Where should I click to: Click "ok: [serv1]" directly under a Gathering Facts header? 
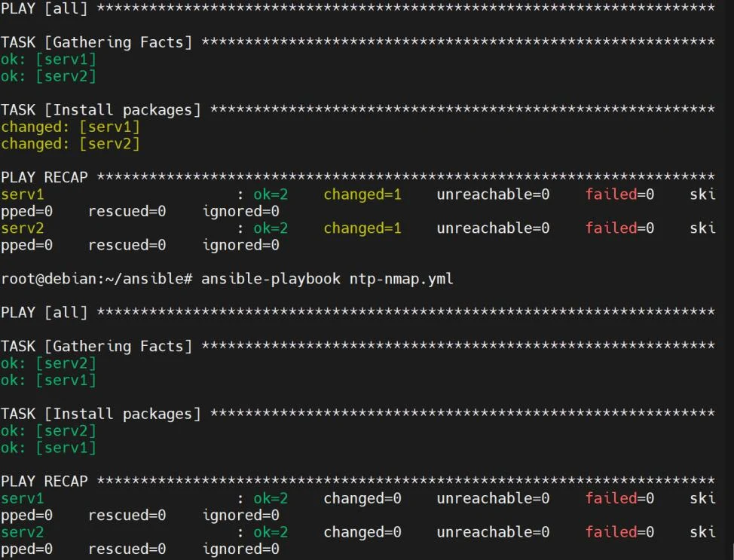coord(49,60)
